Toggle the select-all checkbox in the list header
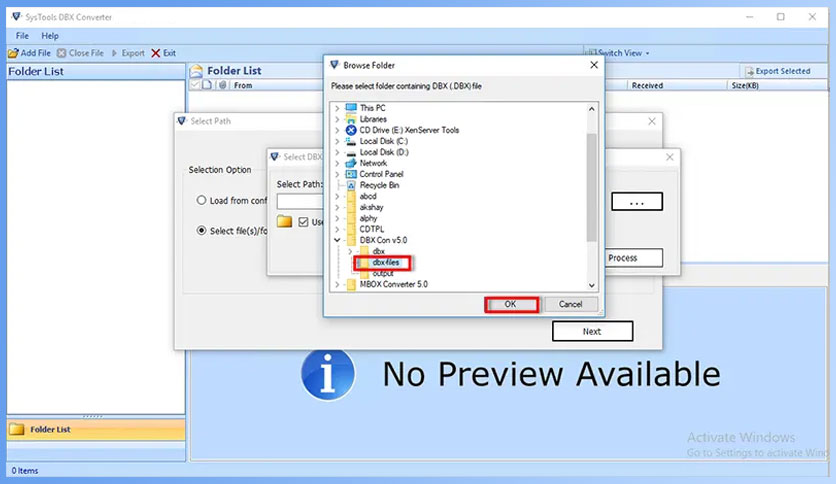The width and height of the screenshot is (836, 484). (195, 85)
